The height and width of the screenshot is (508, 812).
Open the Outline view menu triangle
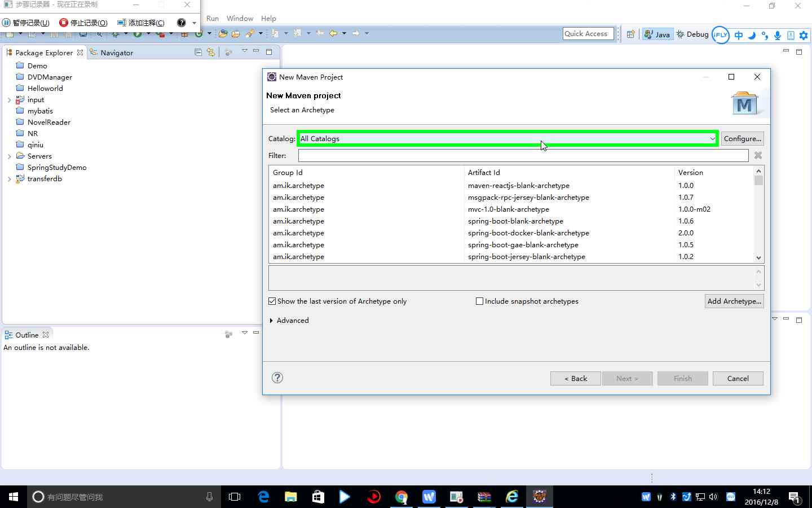[244, 332]
